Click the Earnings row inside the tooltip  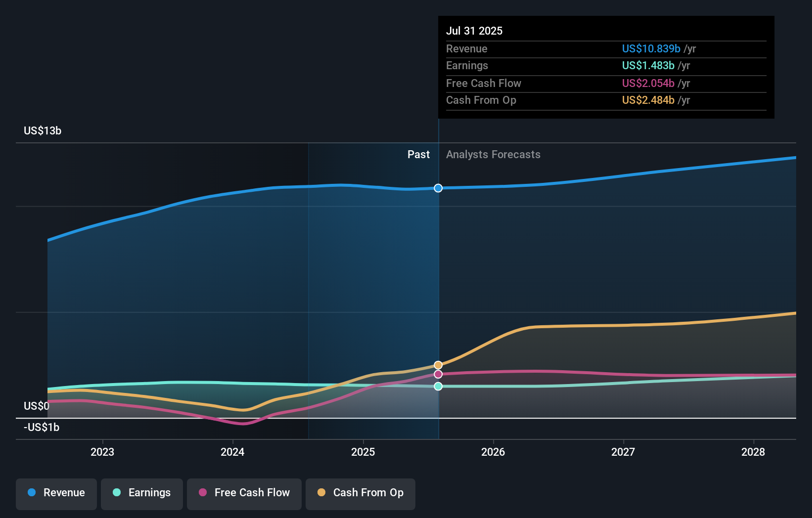(559, 65)
